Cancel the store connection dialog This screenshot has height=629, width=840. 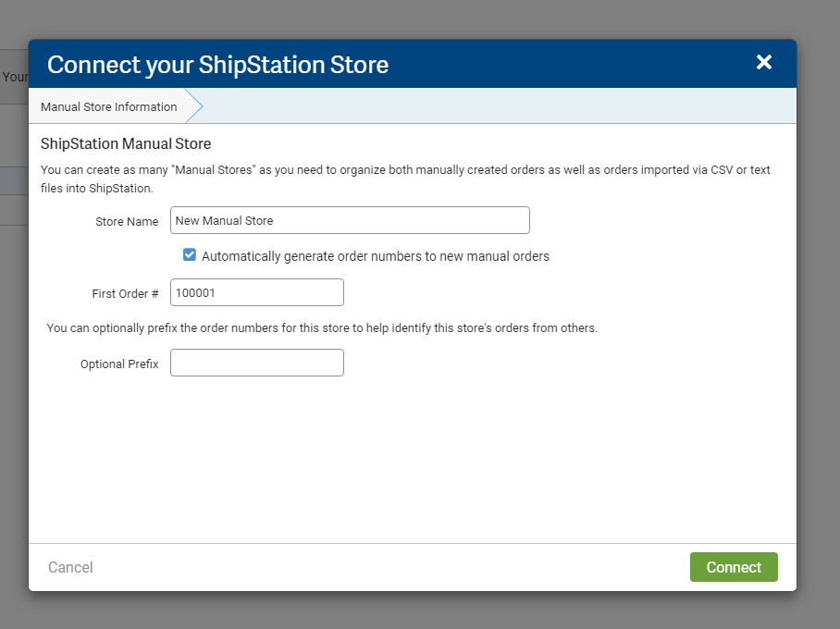click(70, 567)
